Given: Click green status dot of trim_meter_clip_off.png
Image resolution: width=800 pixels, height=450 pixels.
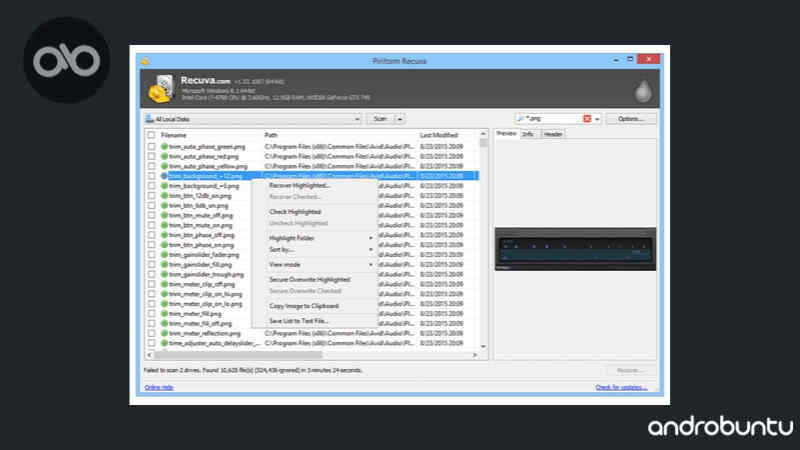Looking at the screenshot, I should pos(164,284).
